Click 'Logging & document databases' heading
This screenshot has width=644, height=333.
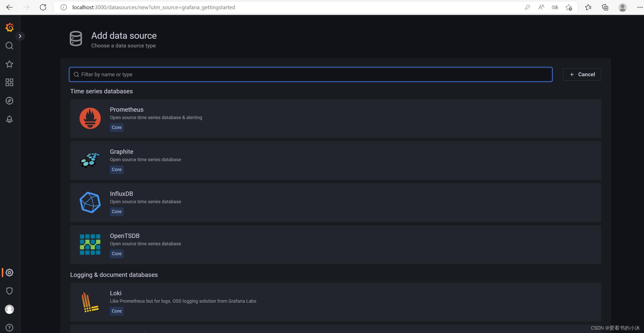pyautogui.click(x=114, y=275)
